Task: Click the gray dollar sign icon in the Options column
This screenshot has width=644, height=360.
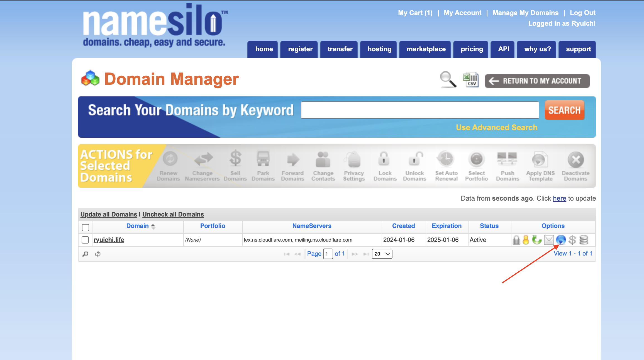Action: pyautogui.click(x=572, y=240)
